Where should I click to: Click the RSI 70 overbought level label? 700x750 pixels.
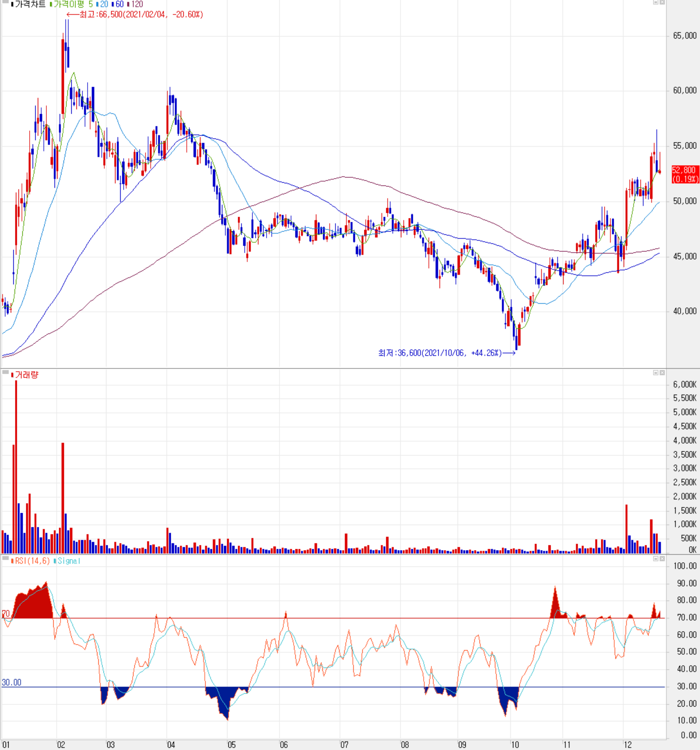point(6,613)
